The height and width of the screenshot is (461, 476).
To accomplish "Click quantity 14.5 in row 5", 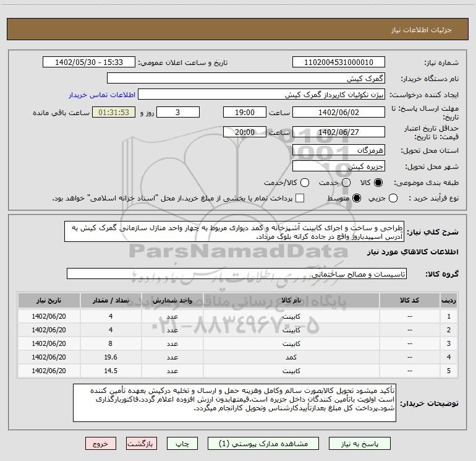I will coord(111,371).
